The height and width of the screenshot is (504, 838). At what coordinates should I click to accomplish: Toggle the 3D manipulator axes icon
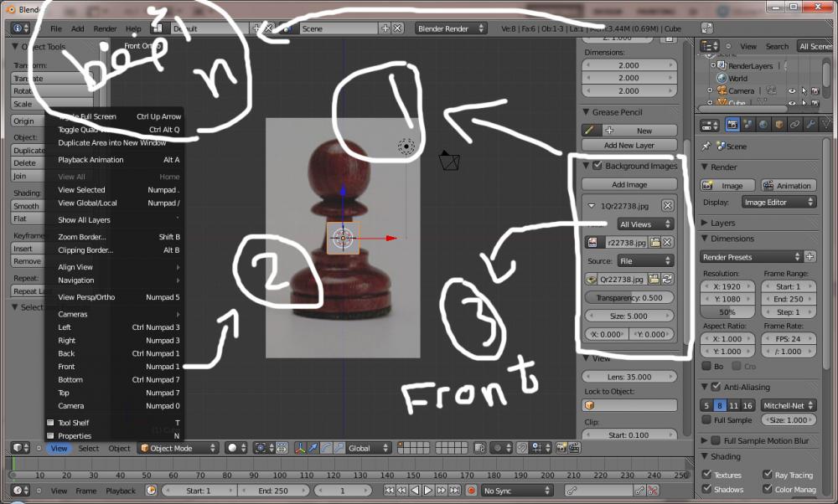pyautogui.click(x=300, y=448)
